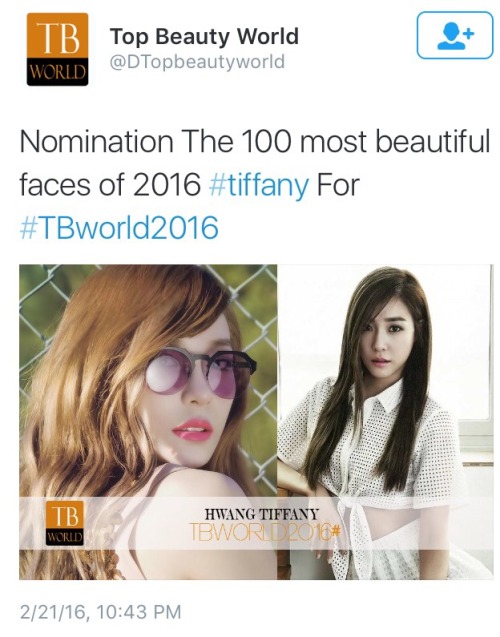Open the tweet timestamp 2/21/16, 10:43 PM
The width and height of the screenshot is (500, 637).
click(x=101, y=612)
